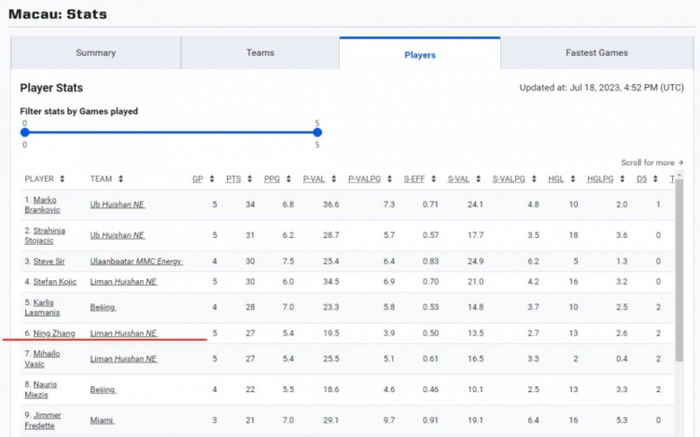Viewport: 700px width, 437px height.
Task: Open Ub Huishan NE team link for Stojacic
Action: click(x=117, y=235)
